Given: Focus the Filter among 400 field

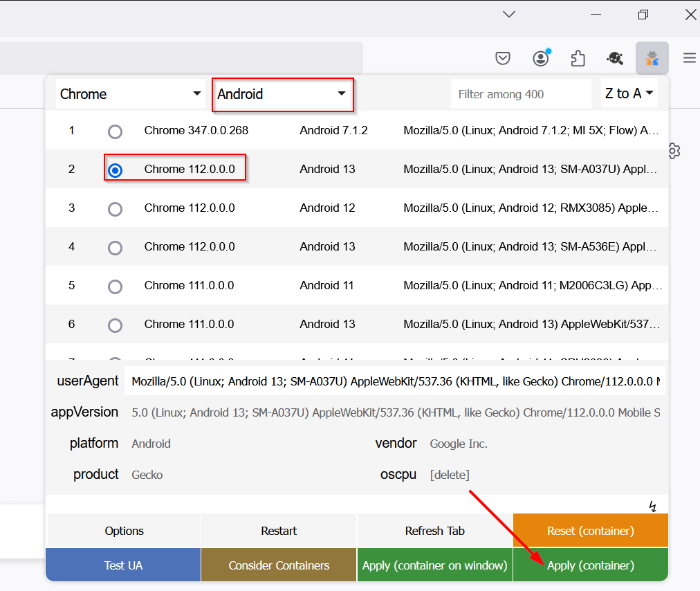Looking at the screenshot, I should (520, 94).
